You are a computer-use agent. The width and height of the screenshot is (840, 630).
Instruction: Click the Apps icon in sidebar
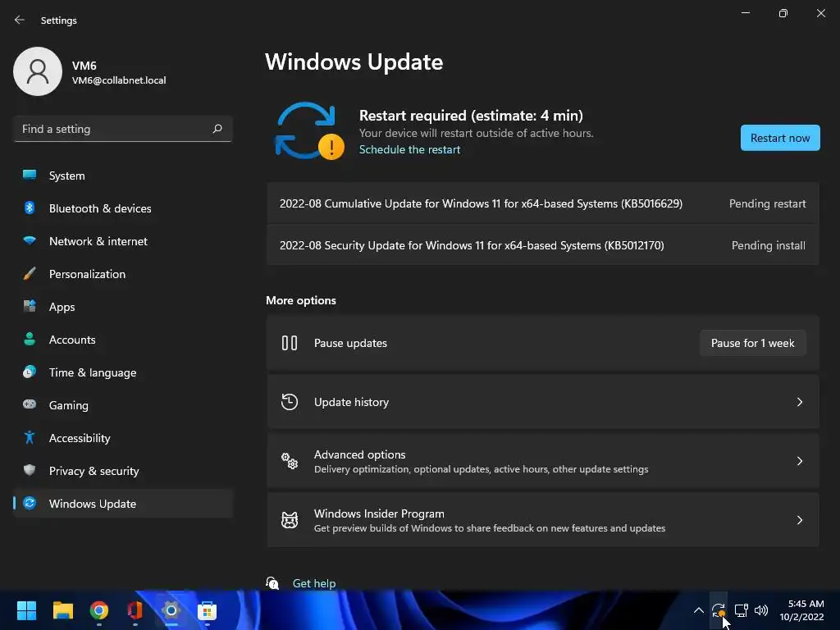30,307
